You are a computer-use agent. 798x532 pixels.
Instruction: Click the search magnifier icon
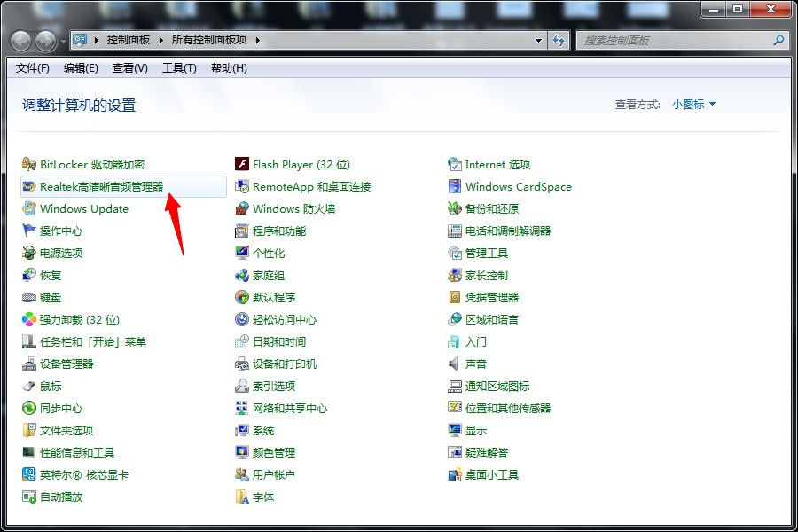point(778,40)
